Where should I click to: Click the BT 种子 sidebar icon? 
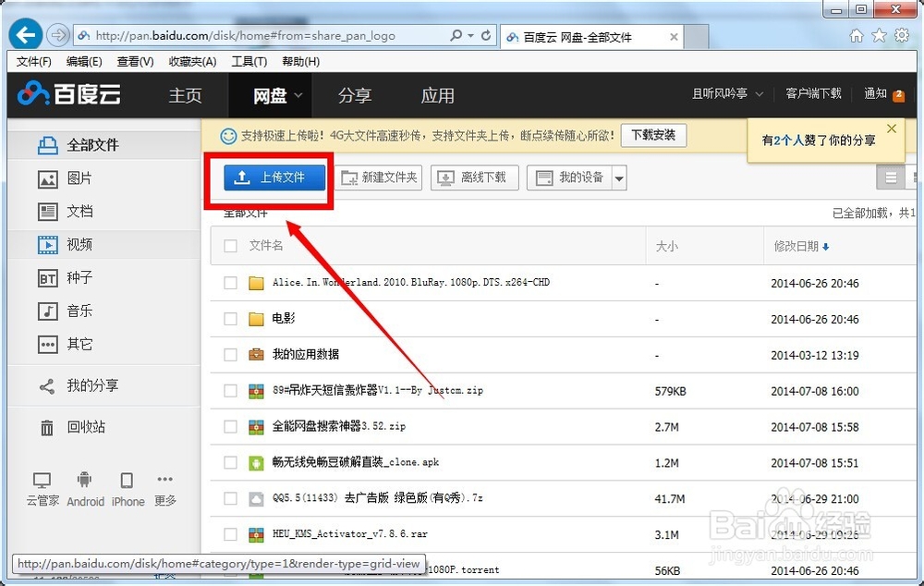(49, 277)
